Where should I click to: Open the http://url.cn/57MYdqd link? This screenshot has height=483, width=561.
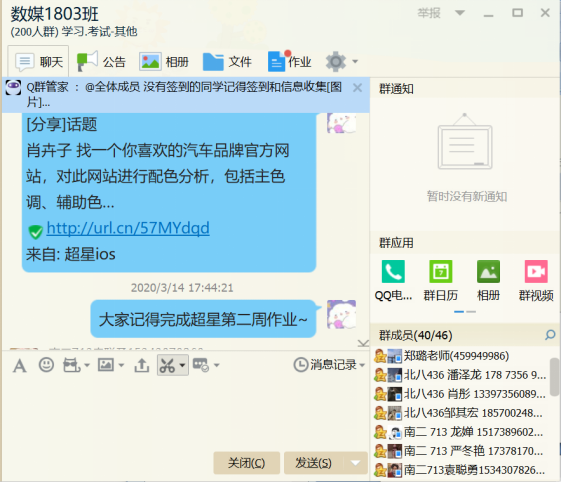point(128,228)
